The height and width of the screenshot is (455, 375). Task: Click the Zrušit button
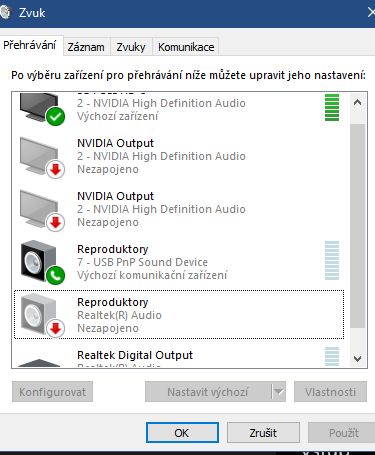pyautogui.click(x=263, y=433)
